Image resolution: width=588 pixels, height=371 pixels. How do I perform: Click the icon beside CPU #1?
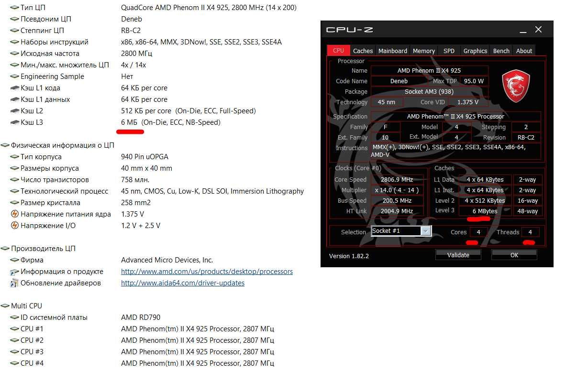coord(14,329)
